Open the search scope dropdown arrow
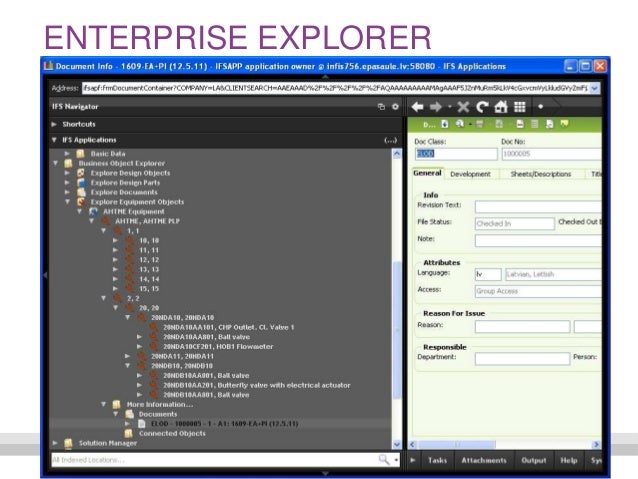The width and height of the screenshot is (638, 479). [x=396, y=460]
